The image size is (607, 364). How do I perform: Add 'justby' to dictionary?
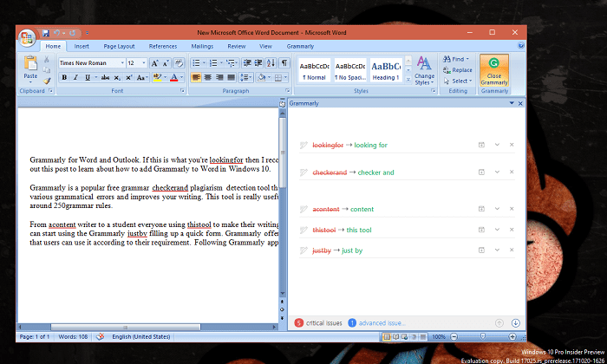(481, 250)
